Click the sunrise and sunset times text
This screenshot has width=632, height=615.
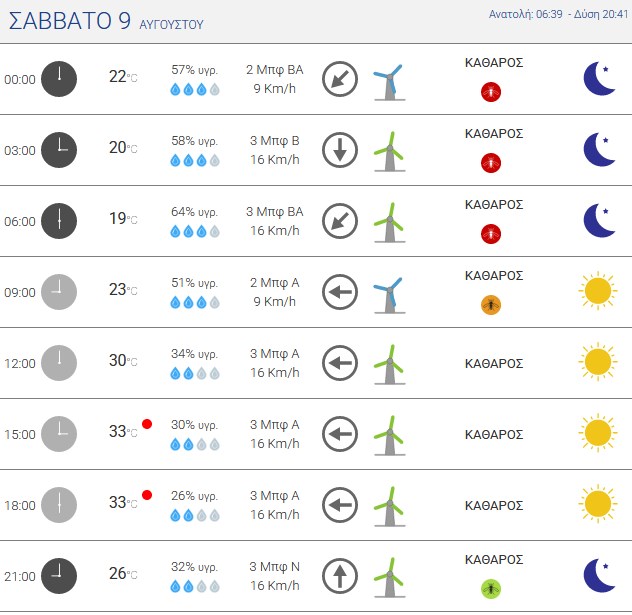coord(558,14)
